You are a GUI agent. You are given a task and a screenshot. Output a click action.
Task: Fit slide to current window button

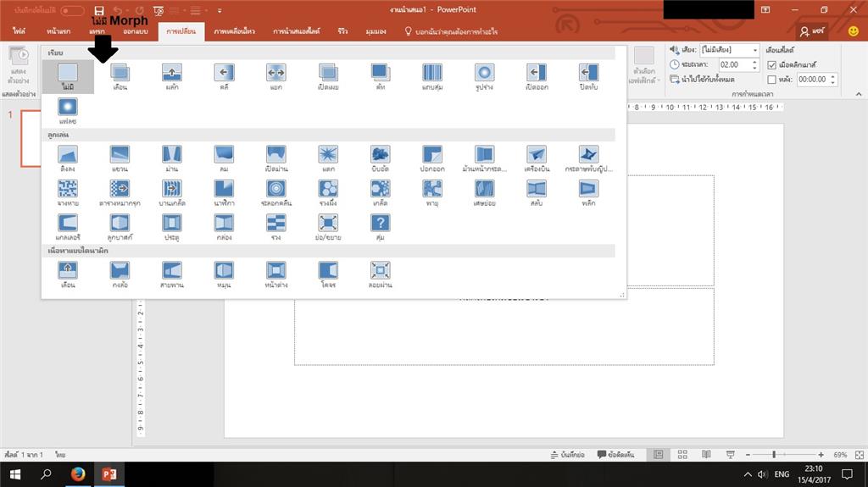point(860,454)
